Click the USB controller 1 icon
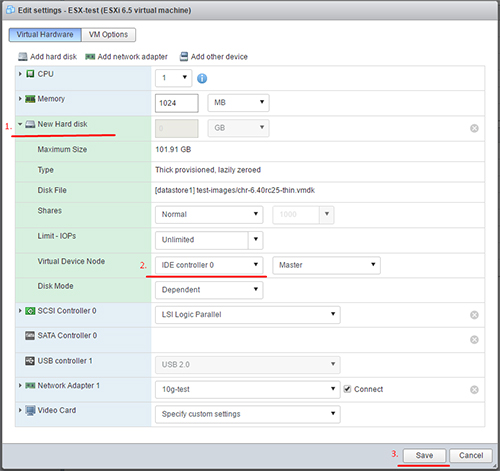500x471 pixels. [30, 361]
